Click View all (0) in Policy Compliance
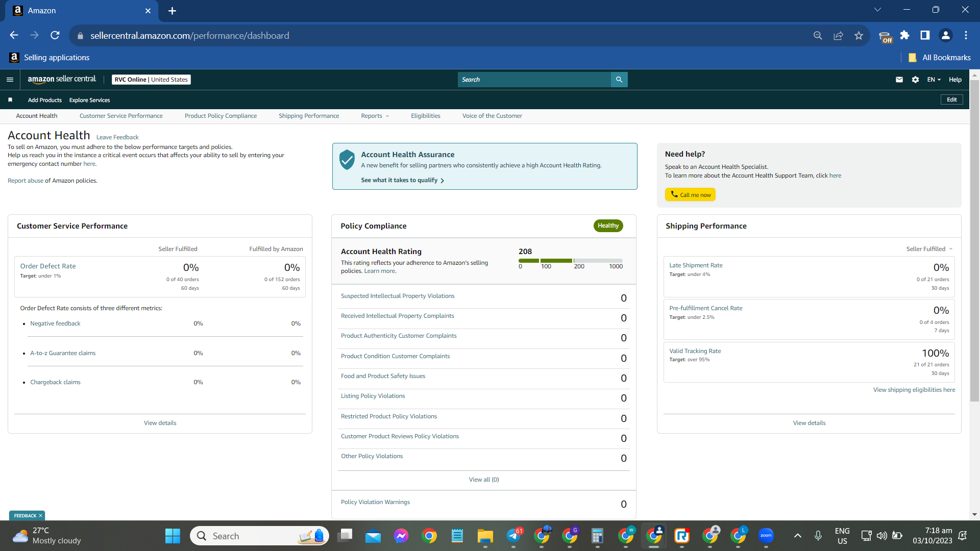The height and width of the screenshot is (551, 980). 484,480
